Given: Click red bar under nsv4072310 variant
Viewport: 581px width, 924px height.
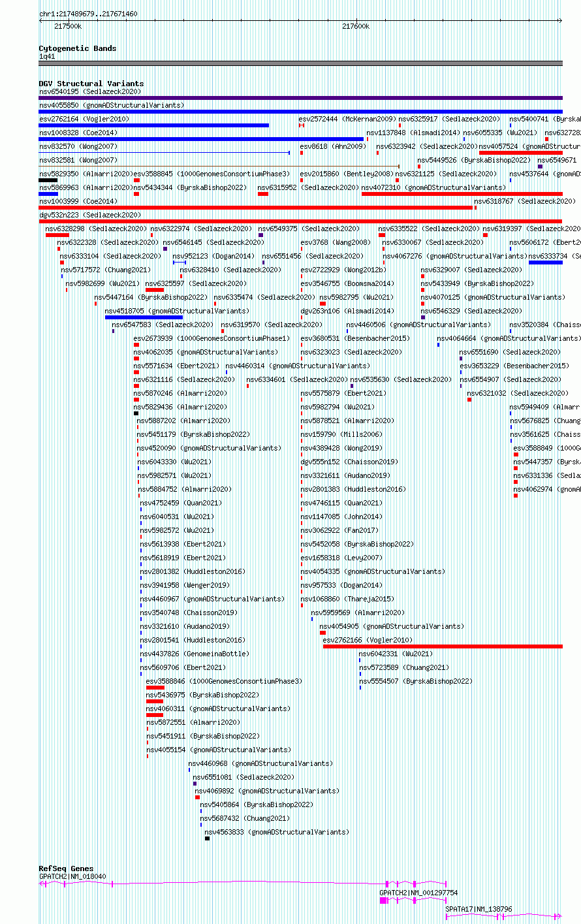Looking at the screenshot, I should pos(462,194).
